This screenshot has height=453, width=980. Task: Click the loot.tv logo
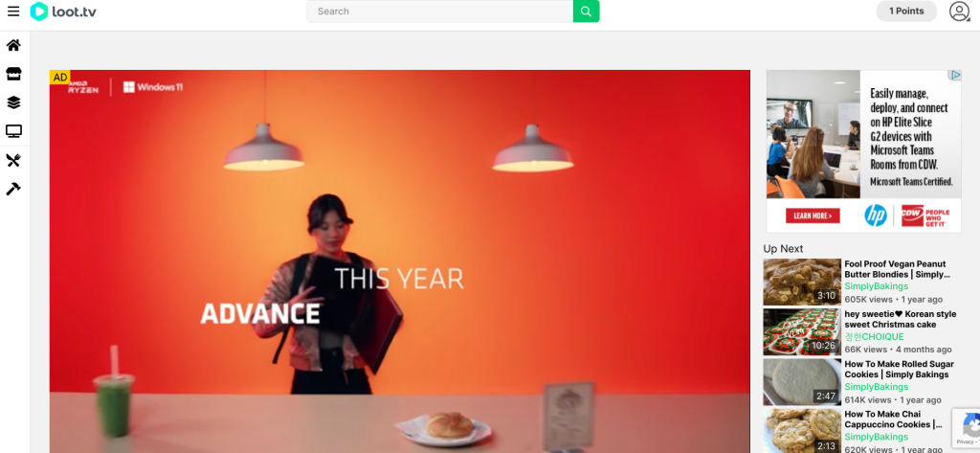pos(63,11)
